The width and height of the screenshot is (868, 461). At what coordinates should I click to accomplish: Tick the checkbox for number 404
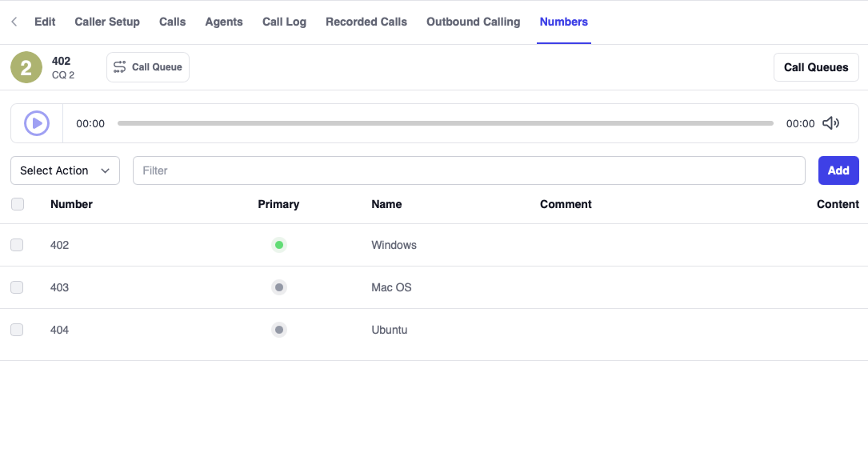click(17, 330)
